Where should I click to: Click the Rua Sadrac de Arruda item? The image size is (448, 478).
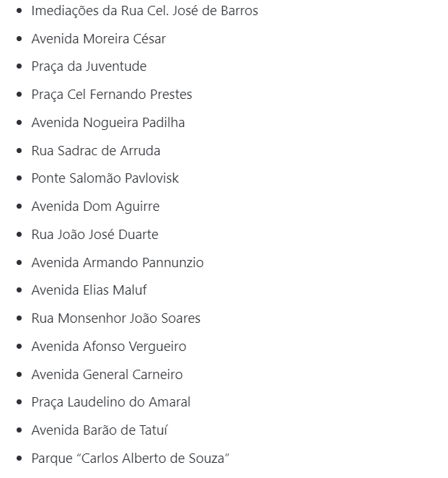(95, 151)
